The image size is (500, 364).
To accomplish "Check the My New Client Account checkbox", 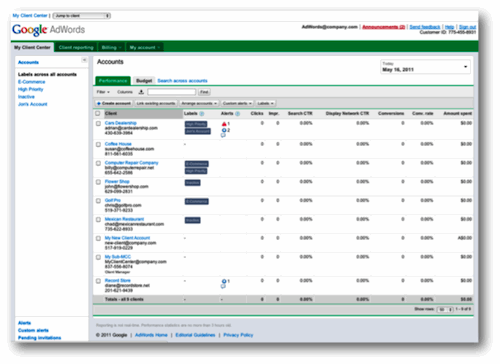I will pos(98,238).
